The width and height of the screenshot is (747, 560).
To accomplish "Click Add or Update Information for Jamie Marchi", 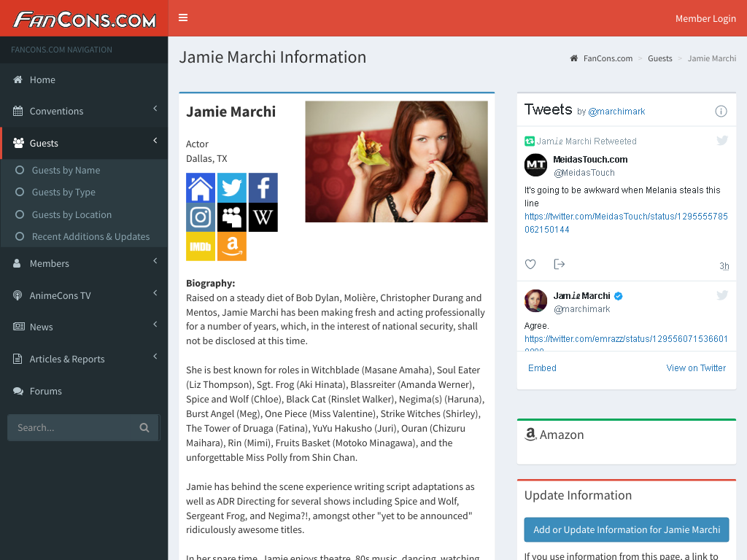I will click(x=627, y=529).
